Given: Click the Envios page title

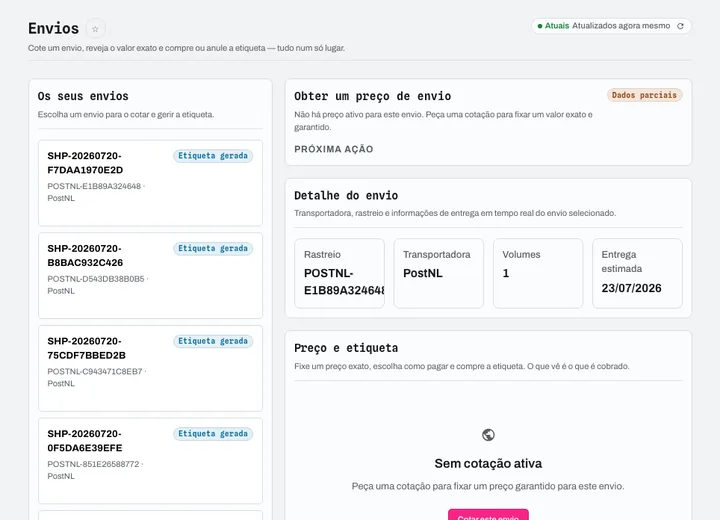Looking at the screenshot, I should [x=53, y=28].
